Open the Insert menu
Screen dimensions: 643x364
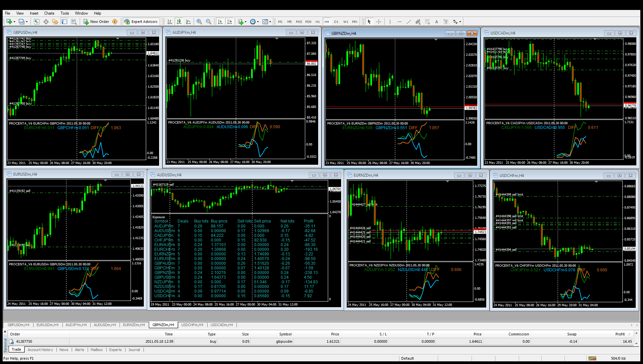pyautogui.click(x=34, y=13)
